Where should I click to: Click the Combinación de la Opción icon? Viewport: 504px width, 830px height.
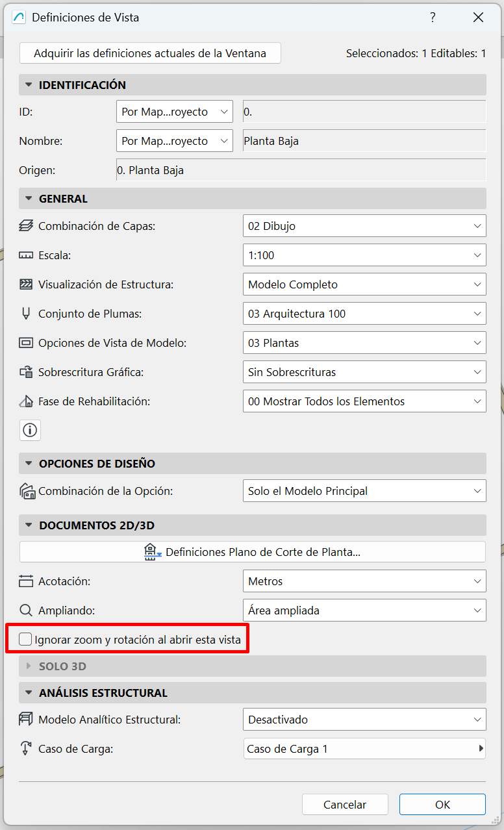tap(26, 491)
